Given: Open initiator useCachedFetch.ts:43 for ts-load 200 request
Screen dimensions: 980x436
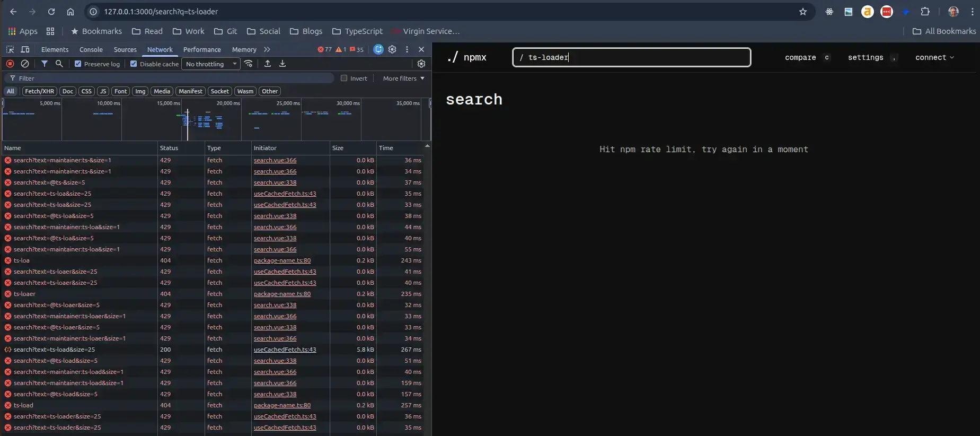Looking at the screenshot, I should 285,350.
